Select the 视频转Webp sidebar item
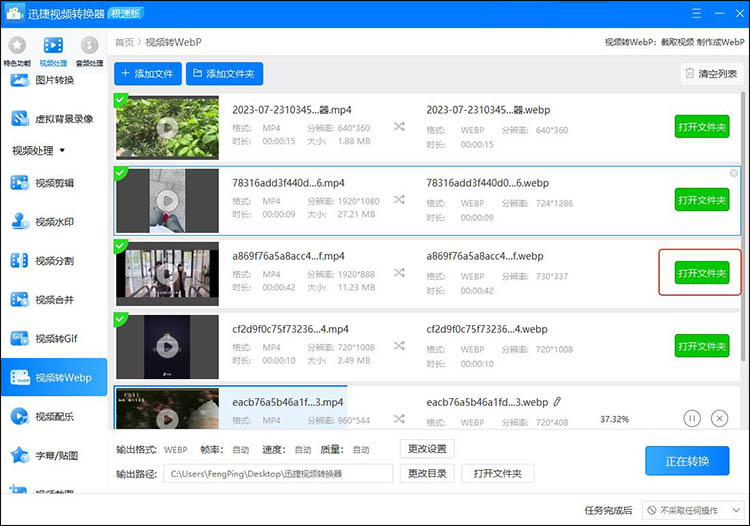Viewport: 750px width, 526px height. [54, 377]
